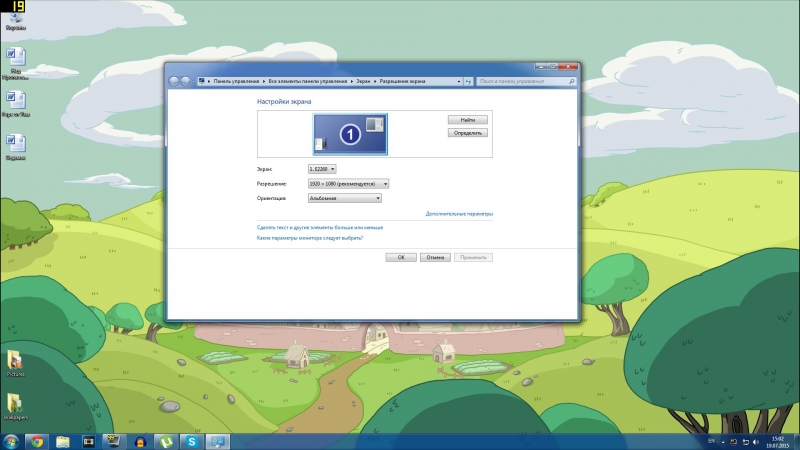The height and width of the screenshot is (450, 800).
Task: Expand breadcrumb arrow after Панель управления
Action: [x=264, y=81]
